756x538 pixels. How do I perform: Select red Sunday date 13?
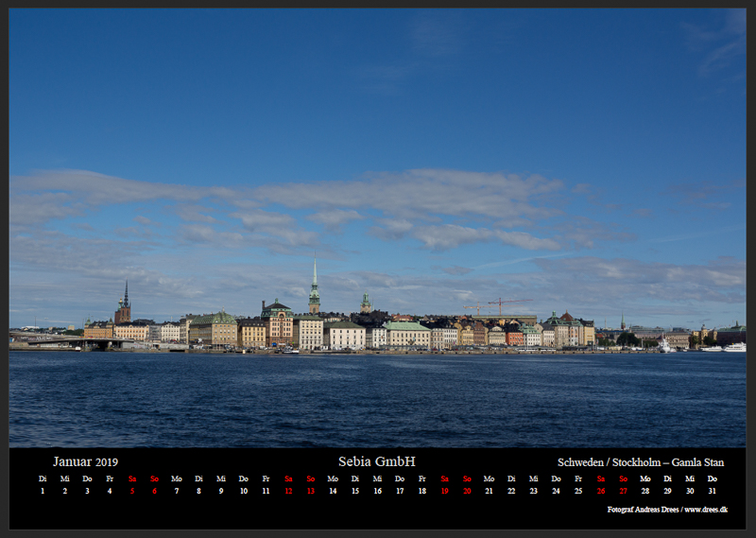coord(311,491)
